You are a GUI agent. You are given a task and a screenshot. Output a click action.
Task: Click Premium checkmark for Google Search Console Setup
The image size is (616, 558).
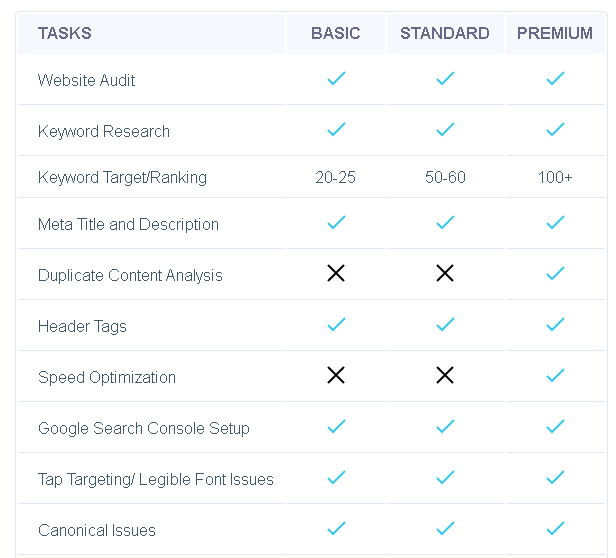coord(555,426)
